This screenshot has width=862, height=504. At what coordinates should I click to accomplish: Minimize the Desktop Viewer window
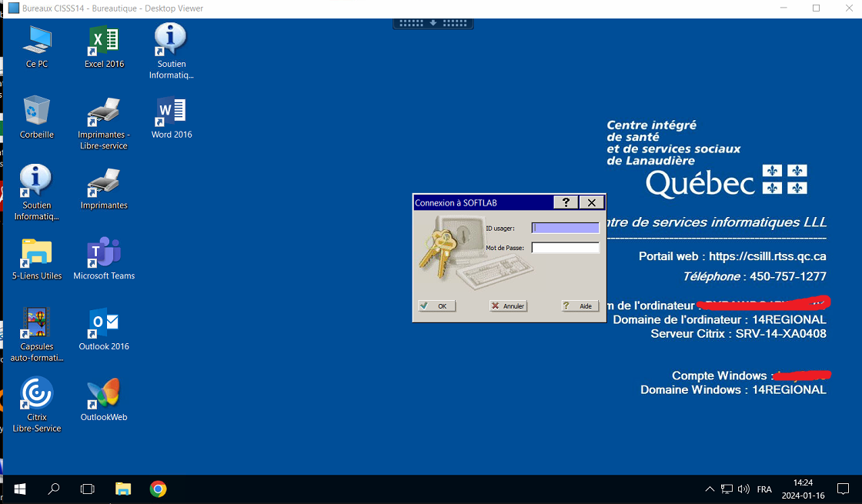[x=783, y=8]
